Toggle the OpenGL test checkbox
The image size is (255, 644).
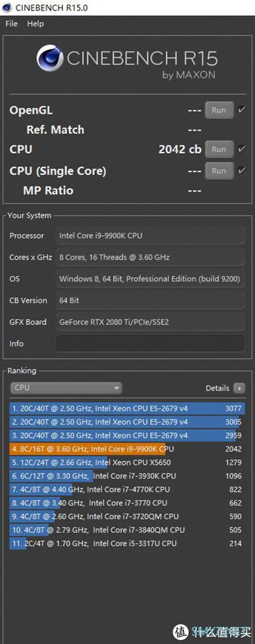(241, 110)
